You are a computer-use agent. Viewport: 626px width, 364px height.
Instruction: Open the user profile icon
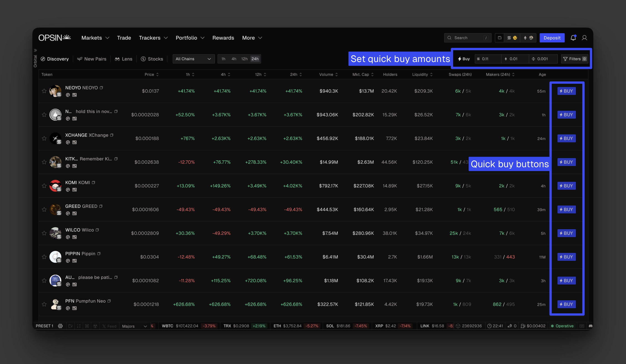[x=584, y=38]
